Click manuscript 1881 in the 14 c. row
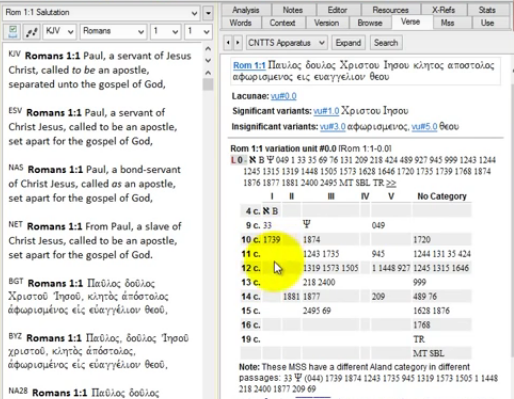 [x=291, y=296]
